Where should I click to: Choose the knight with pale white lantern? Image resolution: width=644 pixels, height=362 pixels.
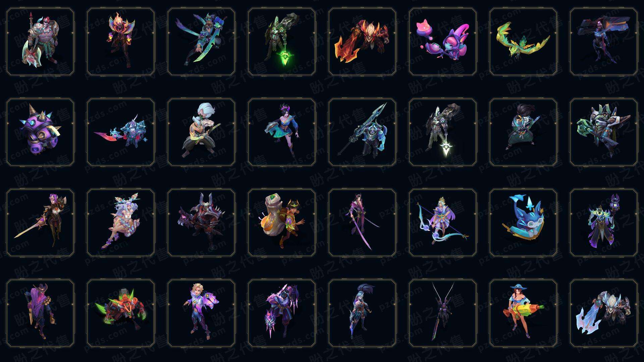pos(443,132)
